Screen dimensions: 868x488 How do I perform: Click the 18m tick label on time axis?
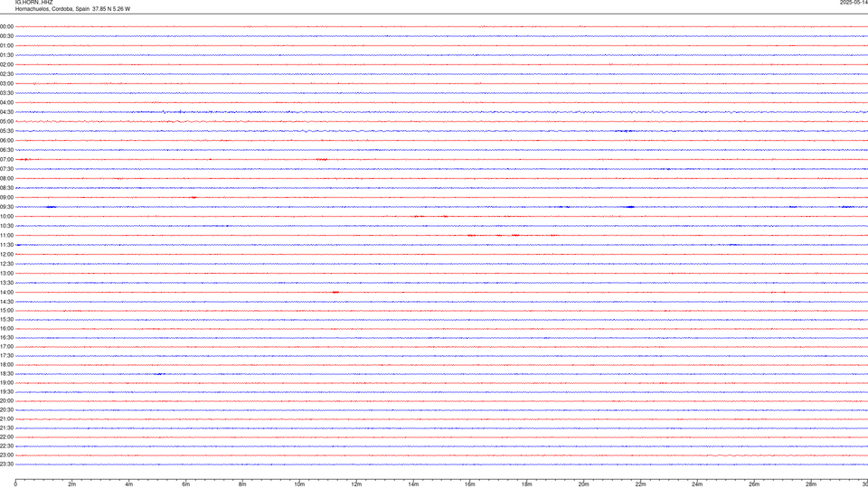point(527,484)
